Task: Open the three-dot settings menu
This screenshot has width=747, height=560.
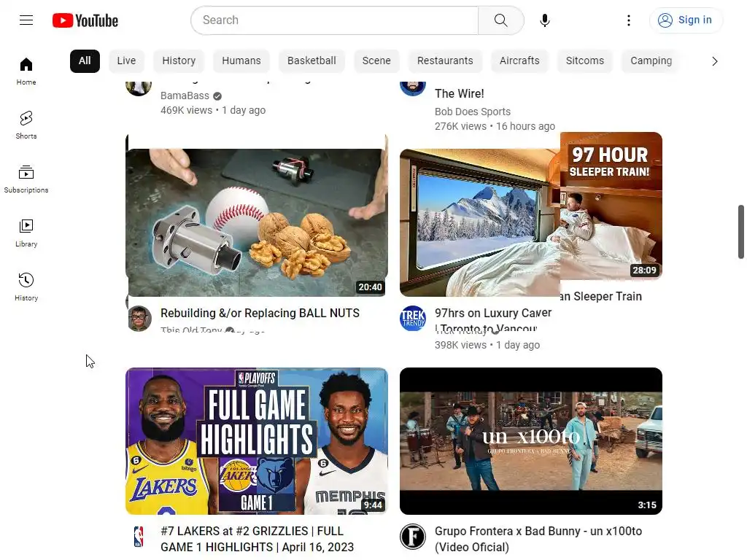Action: 629,20
